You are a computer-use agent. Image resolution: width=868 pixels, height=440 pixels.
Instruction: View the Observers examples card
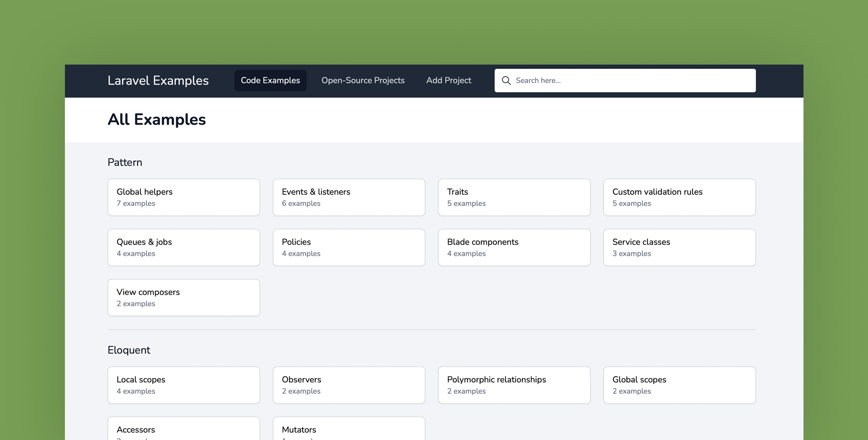[349, 385]
